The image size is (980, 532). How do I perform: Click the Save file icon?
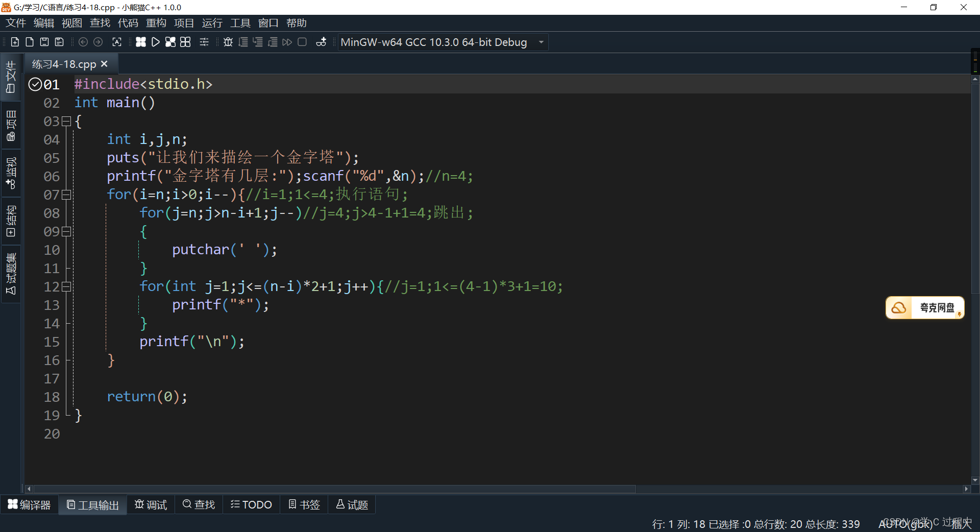click(44, 42)
